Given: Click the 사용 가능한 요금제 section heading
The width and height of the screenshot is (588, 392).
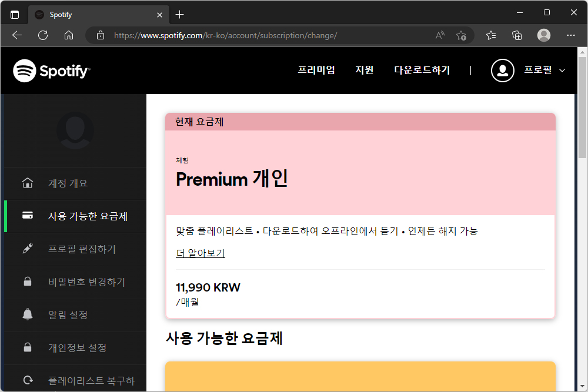Looking at the screenshot, I should (x=224, y=339).
